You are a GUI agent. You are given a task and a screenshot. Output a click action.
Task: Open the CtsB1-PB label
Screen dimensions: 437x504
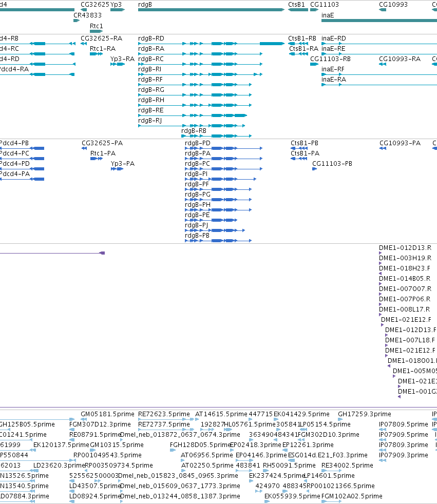point(305,143)
